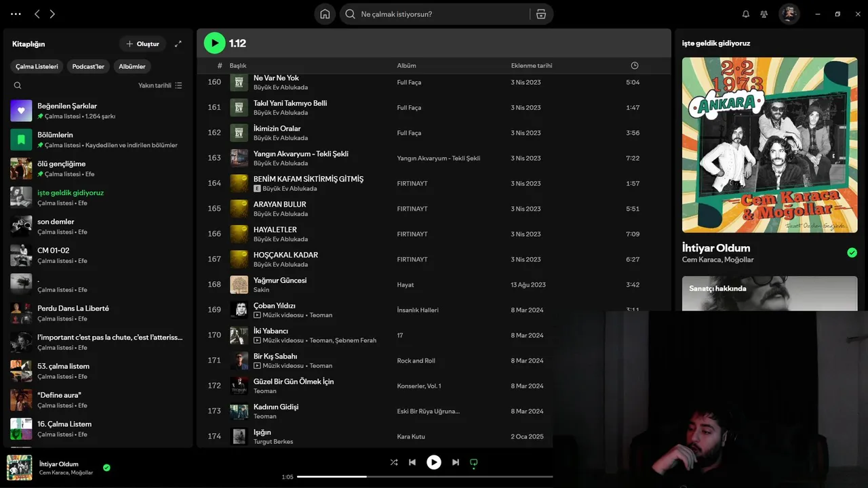Open the Kara Kutu album link

point(411,436)
